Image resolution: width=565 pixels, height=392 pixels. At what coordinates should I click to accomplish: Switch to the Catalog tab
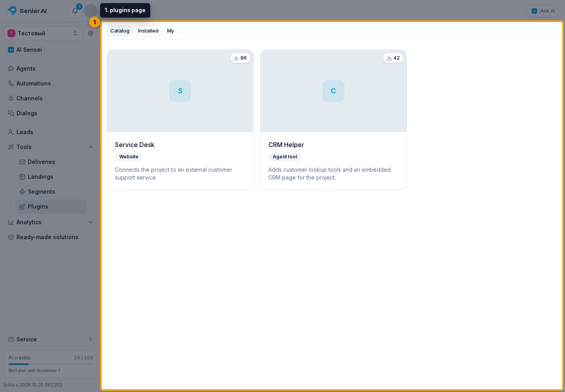tap(120, 31)
